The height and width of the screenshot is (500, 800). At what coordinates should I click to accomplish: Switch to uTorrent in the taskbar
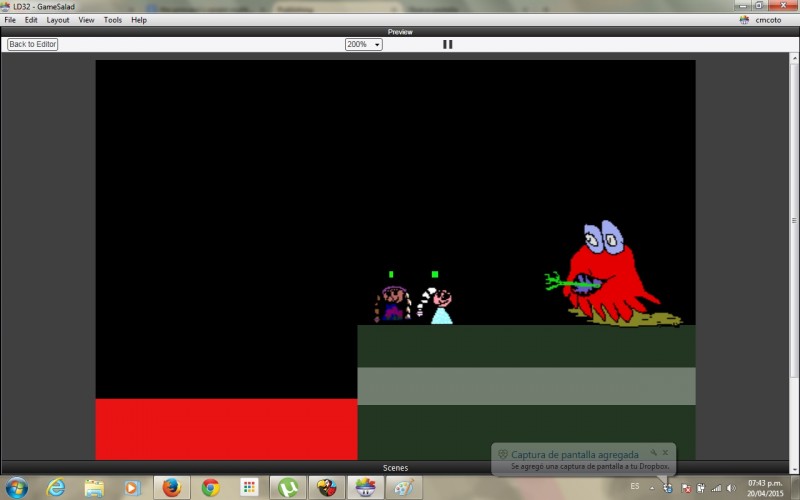[288, 488]
